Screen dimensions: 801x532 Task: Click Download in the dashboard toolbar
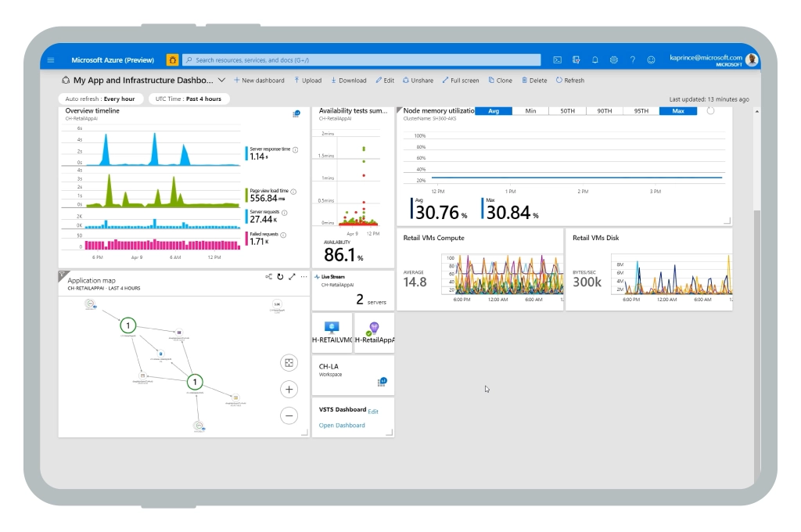click(x=348, y=81)
